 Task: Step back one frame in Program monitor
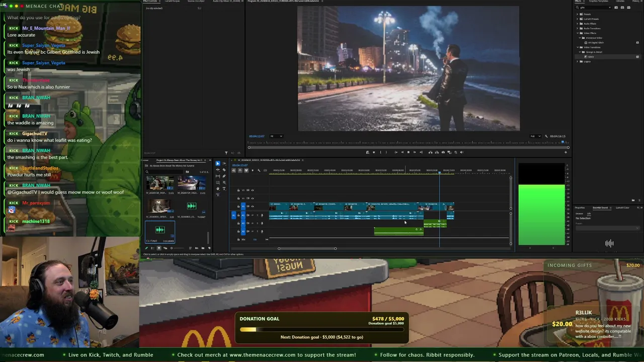pos(402,152)
